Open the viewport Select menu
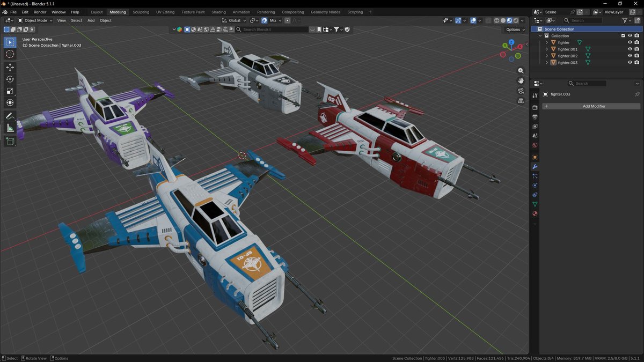The height and width of the screenshot is (362, 644). click(x=77, y=20)
